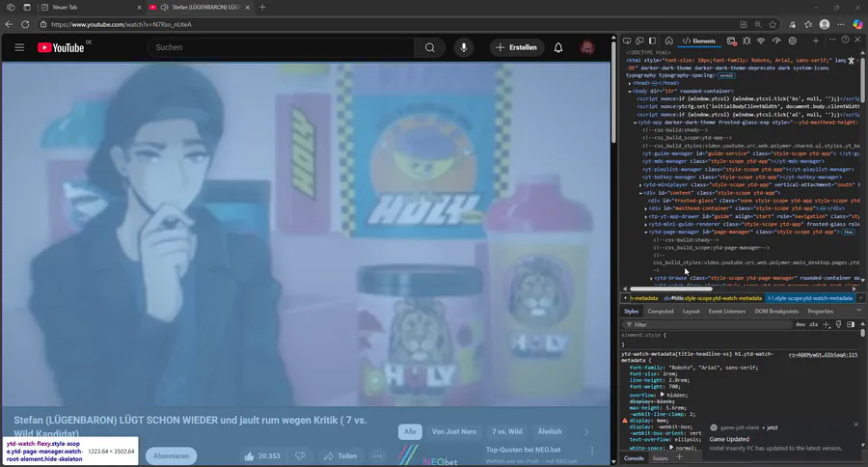Toggle computed styles sidebar icon

click(851, 324)
